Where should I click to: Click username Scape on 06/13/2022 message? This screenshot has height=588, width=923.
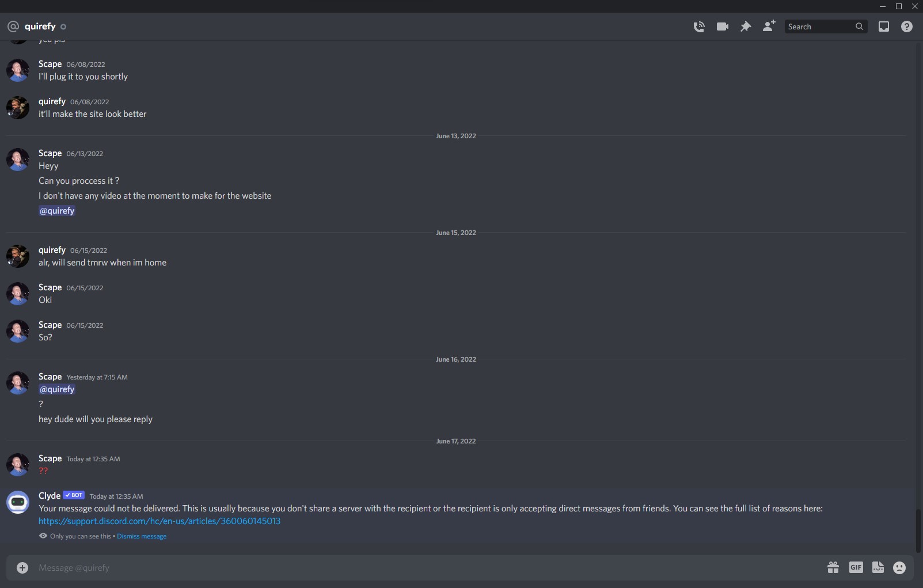tap(50, 153)
